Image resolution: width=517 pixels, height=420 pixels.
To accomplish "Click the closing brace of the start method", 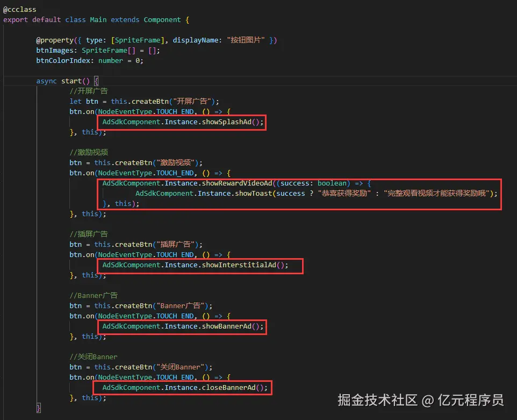I will (x=38, y=408).
